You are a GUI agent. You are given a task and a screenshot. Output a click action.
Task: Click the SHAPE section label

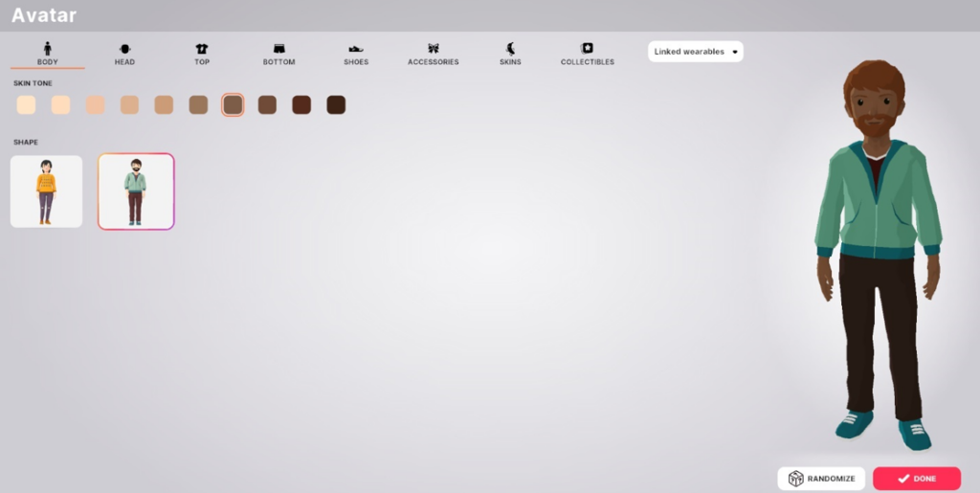pos(26,143)
